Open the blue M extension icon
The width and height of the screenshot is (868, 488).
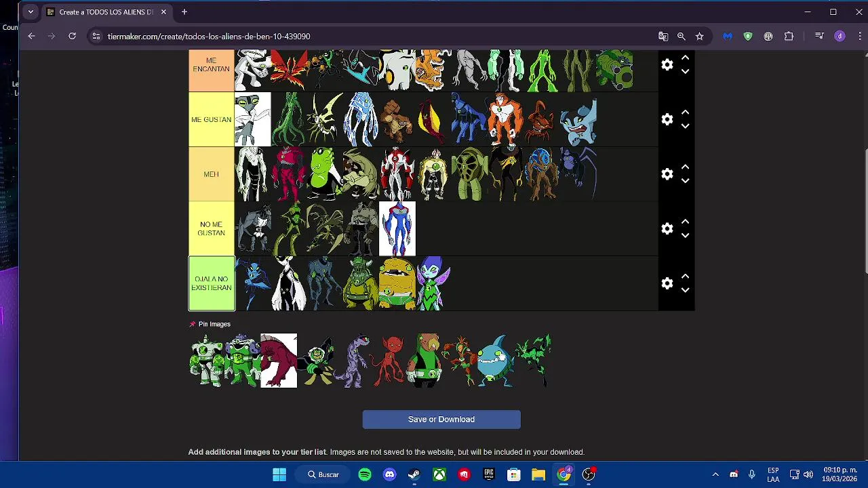click(x=728, y=37)
